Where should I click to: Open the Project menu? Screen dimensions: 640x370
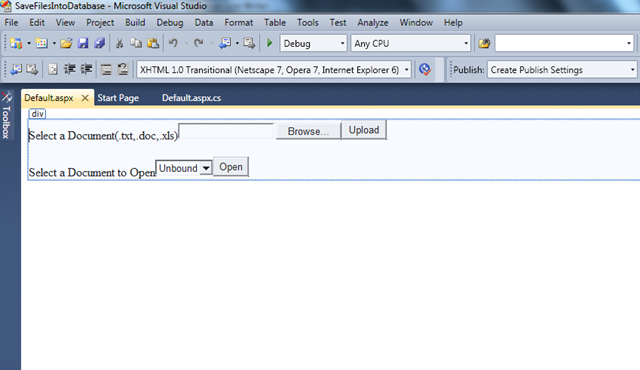(x=100, y=22)
